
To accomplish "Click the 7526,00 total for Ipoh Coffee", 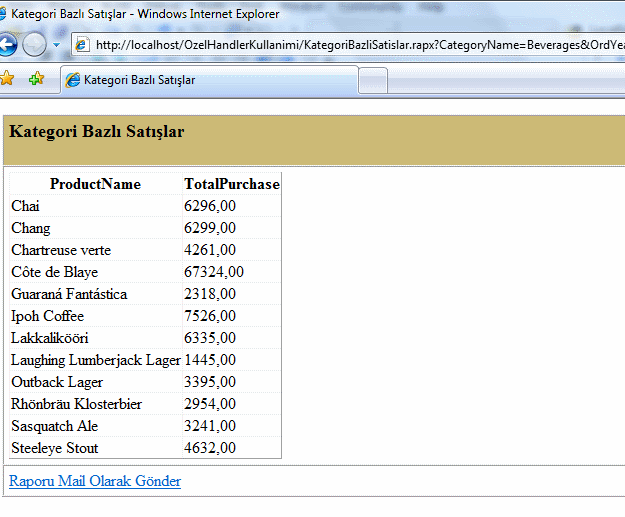I will coord(210,316).
